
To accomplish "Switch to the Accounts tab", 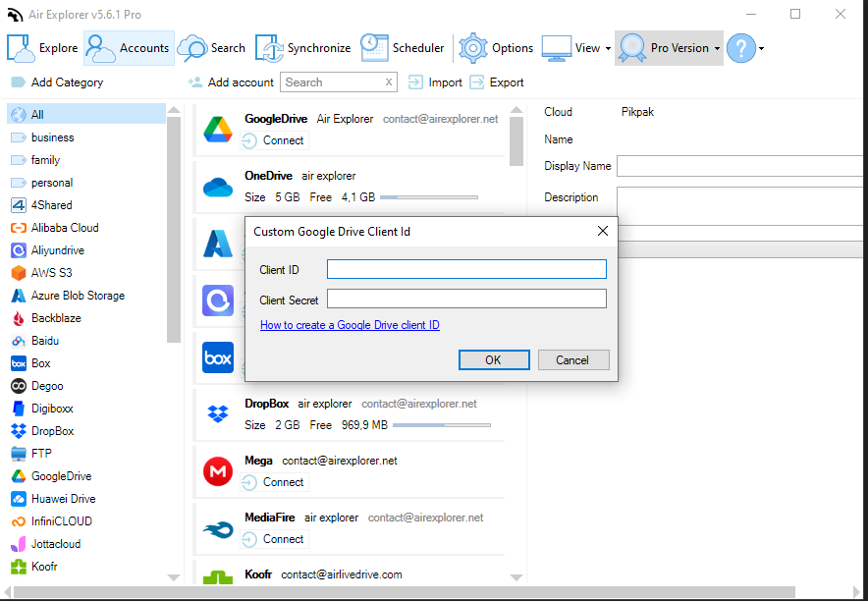I will click(129, 48).
